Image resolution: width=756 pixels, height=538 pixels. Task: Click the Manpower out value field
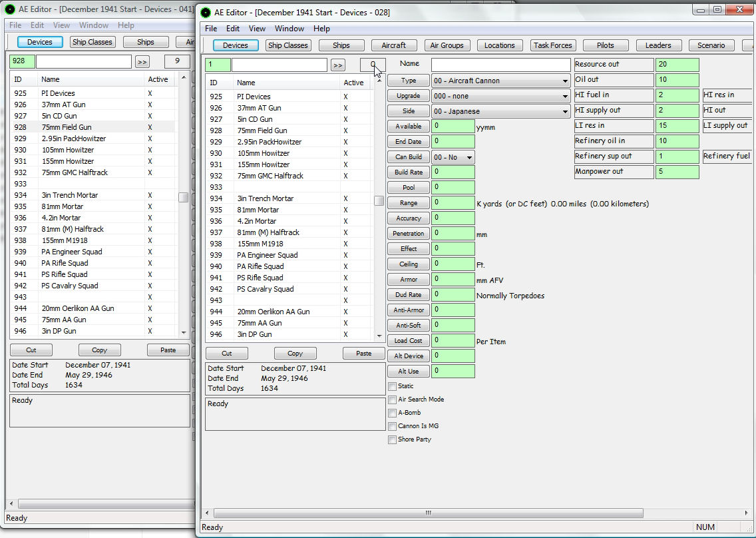coord(677,172)
